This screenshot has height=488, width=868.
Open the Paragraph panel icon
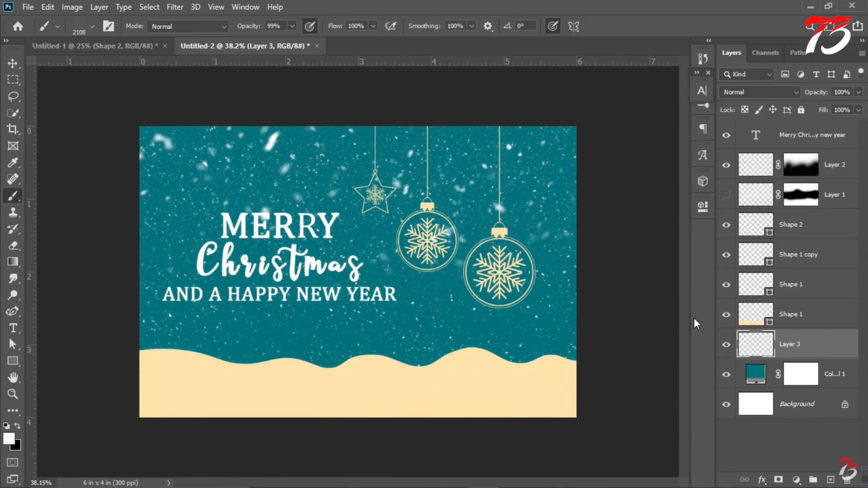tap(703, 128)
